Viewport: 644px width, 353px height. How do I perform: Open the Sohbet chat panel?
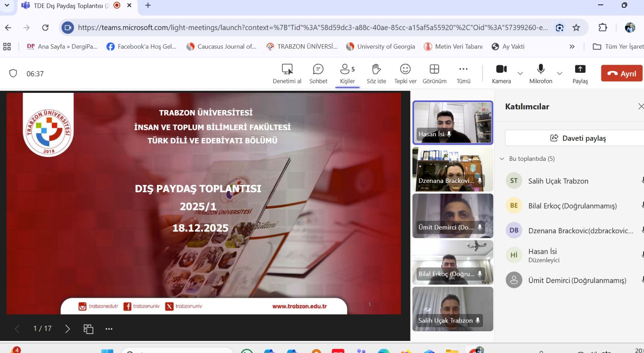coord(318,74)
